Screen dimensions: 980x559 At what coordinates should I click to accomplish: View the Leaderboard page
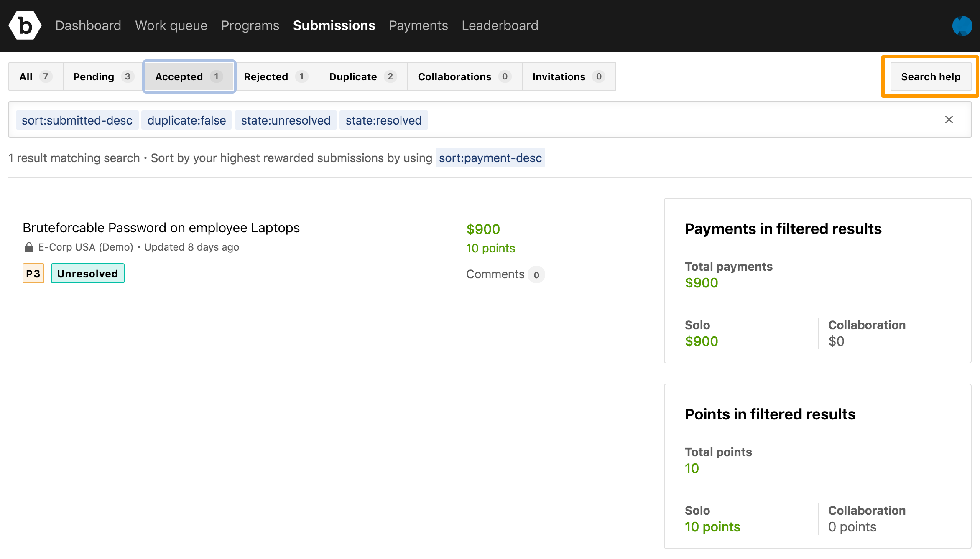coord(500,25)
